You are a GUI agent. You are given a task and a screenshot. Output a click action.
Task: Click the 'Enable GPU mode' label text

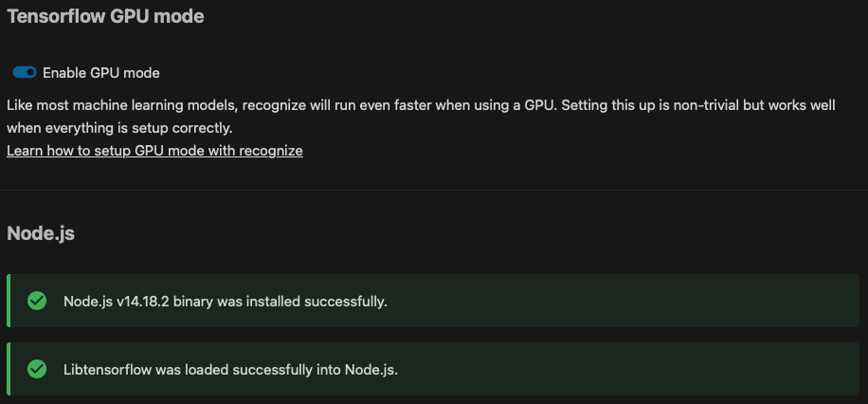coord(101,73)
